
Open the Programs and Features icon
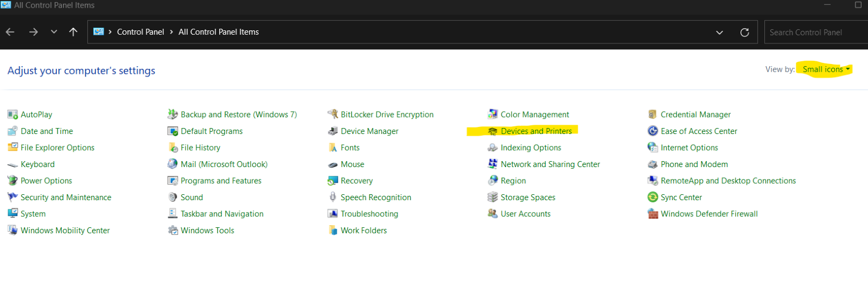(x=173, y=181)
